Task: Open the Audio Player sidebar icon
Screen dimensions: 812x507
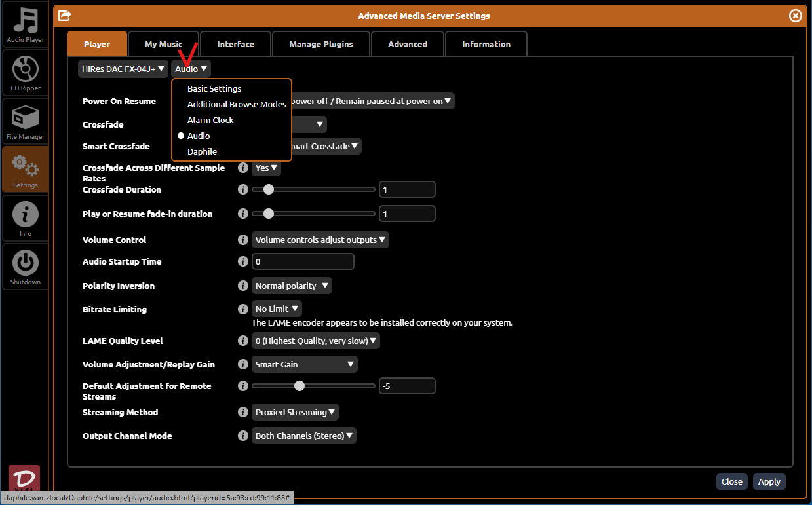Action: pyautogui.click(x=25, y=25)
